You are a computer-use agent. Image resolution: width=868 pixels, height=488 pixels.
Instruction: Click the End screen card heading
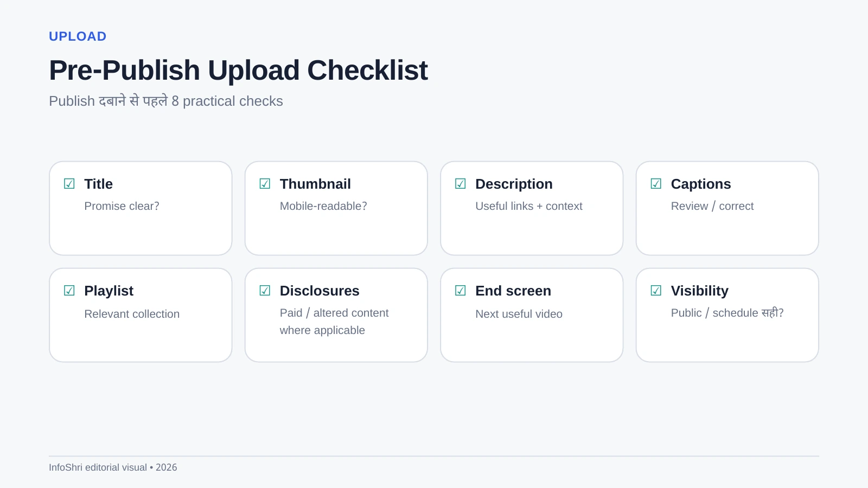coord(513,291)
